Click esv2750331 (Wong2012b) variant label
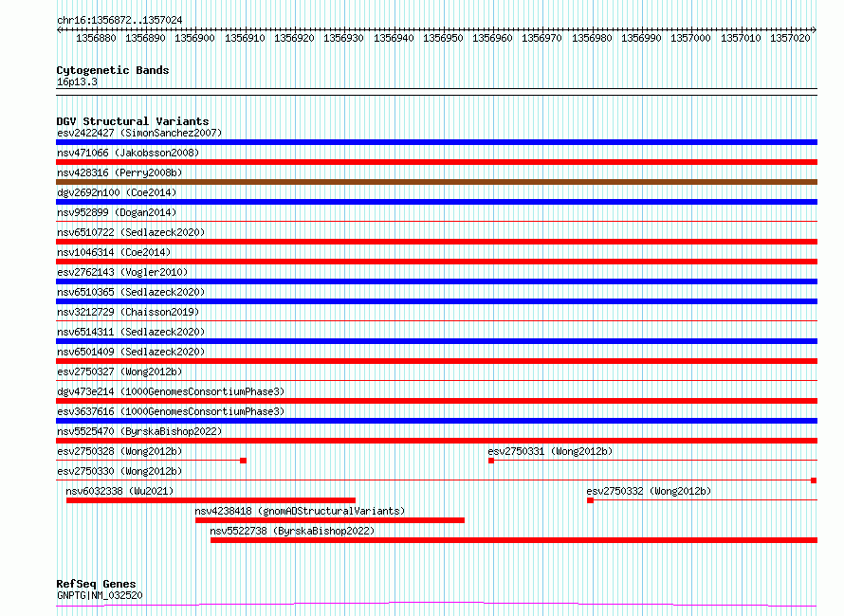 tap(550, 451)
